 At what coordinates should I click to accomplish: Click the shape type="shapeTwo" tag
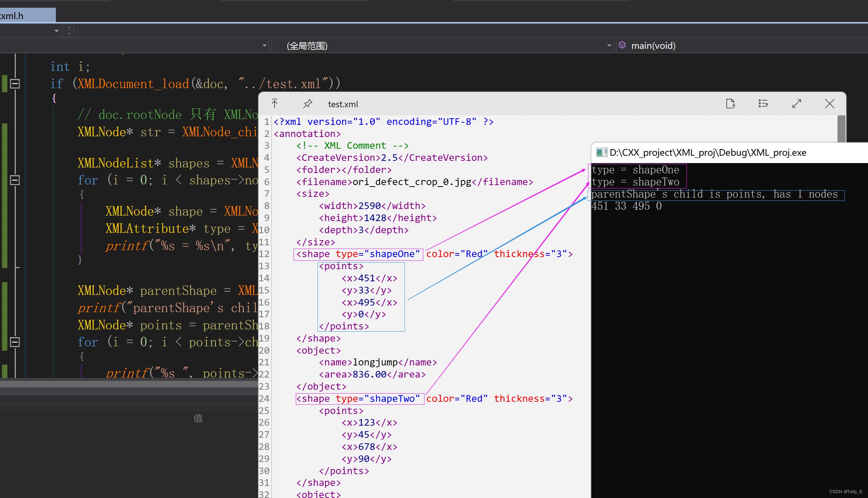(x=360, y=399)
